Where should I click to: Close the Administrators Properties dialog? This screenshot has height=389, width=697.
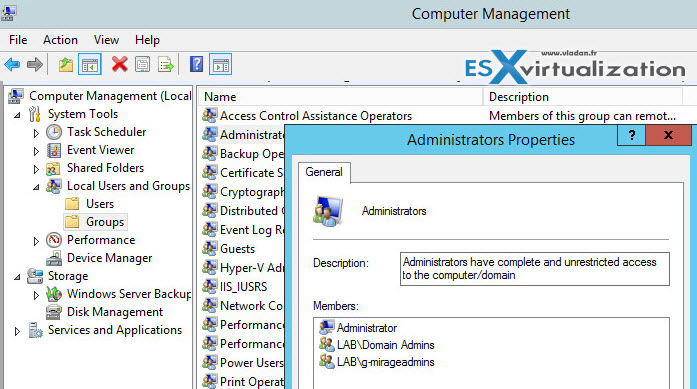(668, 135)
